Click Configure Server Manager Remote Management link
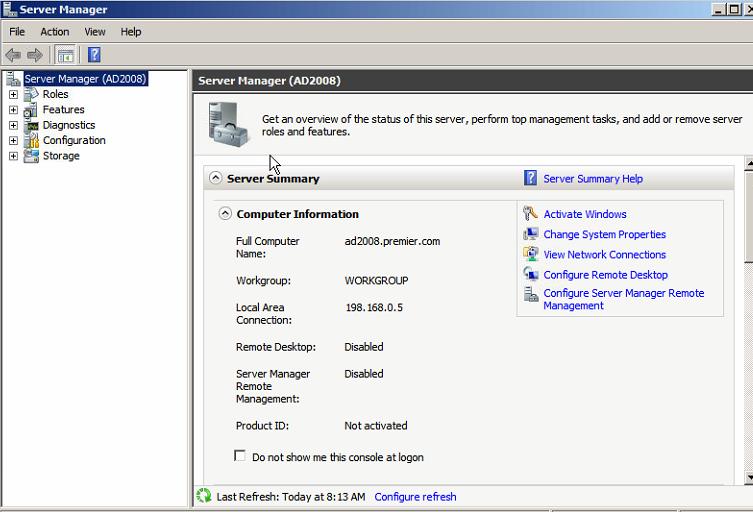The height and width of the screenshot is (512, 753). point(623,299)
